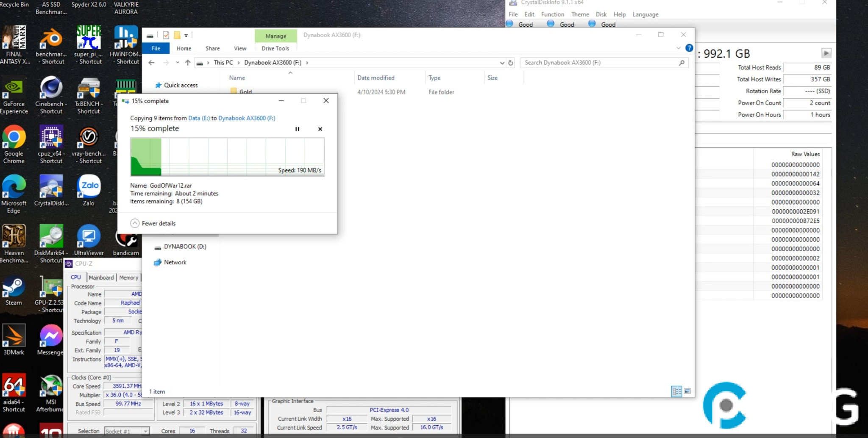This screenshot has height=438, width=868.
Task: Open the Drive Tools ribbon tab
Action: (275, 48)
